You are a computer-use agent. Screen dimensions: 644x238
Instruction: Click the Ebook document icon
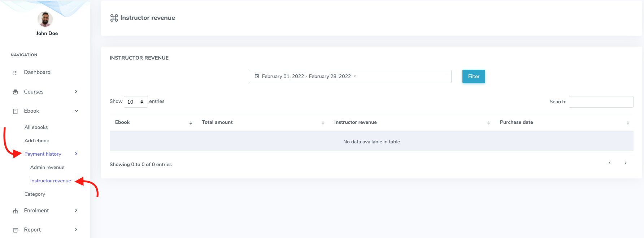click(15, 111)
